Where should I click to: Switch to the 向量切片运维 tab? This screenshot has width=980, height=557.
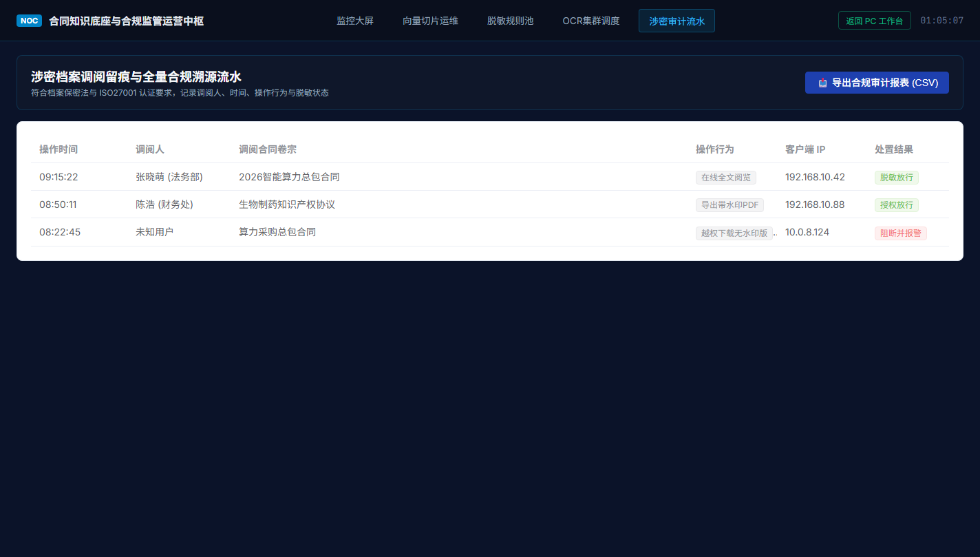[430, 21]
